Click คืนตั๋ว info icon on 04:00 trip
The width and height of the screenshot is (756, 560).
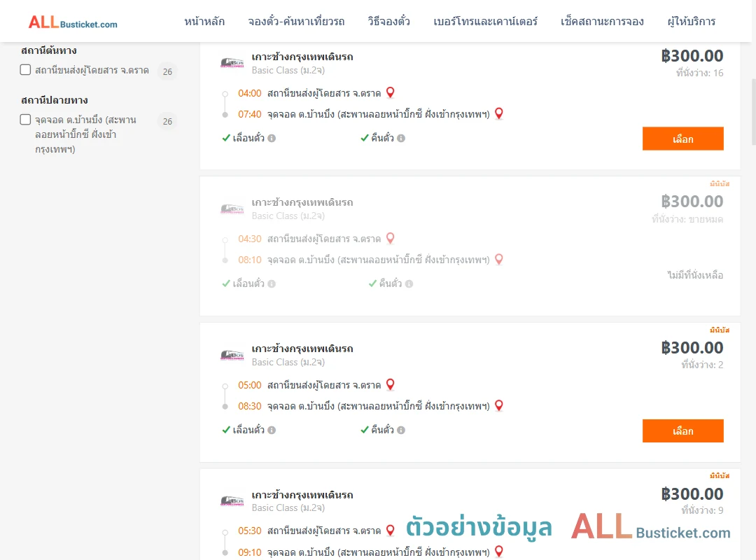tap(401, 139)
